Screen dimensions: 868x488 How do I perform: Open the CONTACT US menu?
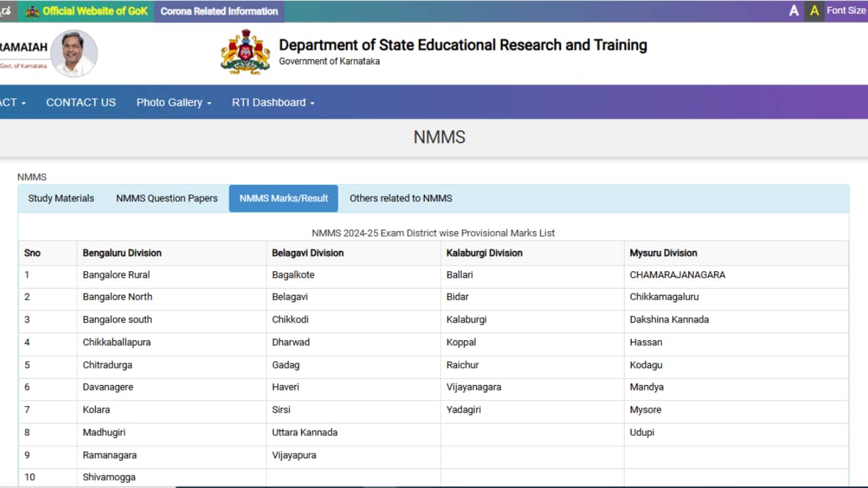pos(81,102)
